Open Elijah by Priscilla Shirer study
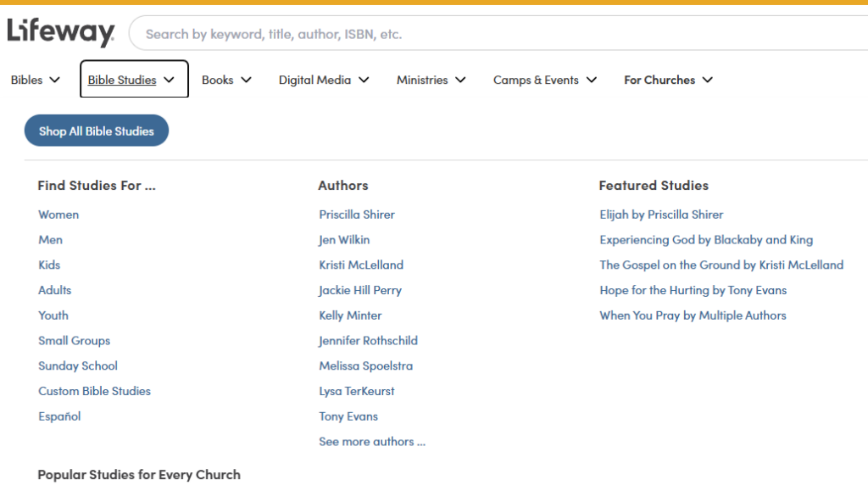 tap(661, 215)
